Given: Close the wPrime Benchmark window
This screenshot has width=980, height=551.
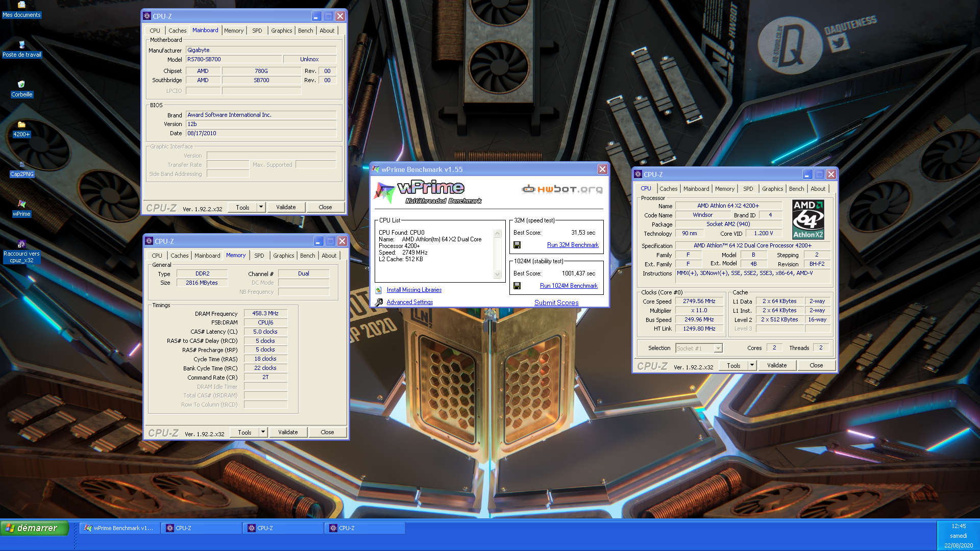Looking at the screenshot, I should coord(602,169).
